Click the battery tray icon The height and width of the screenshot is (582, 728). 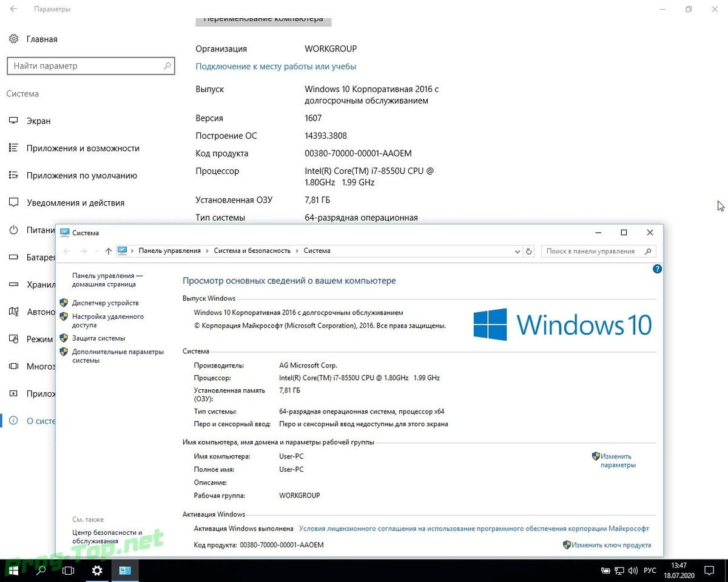tap(605, 570)
